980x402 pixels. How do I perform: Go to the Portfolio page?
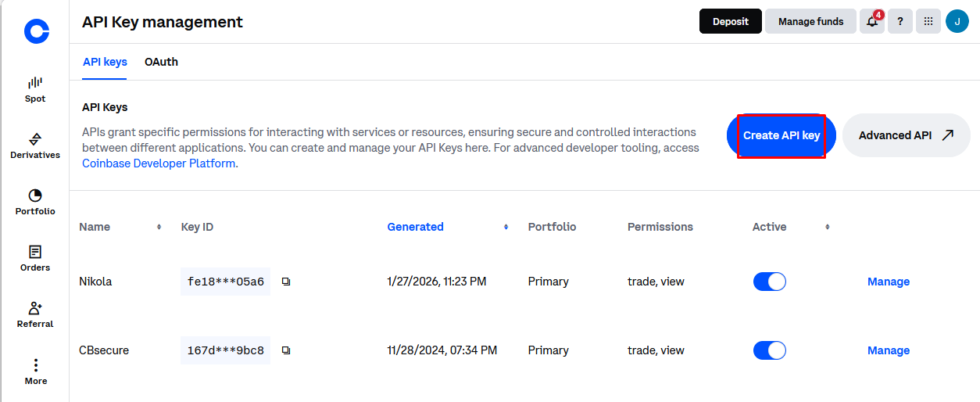click(x=35, y=202)
